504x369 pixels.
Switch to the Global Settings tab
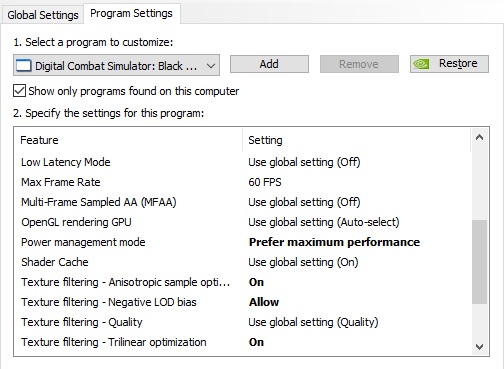tap(42, 15)
